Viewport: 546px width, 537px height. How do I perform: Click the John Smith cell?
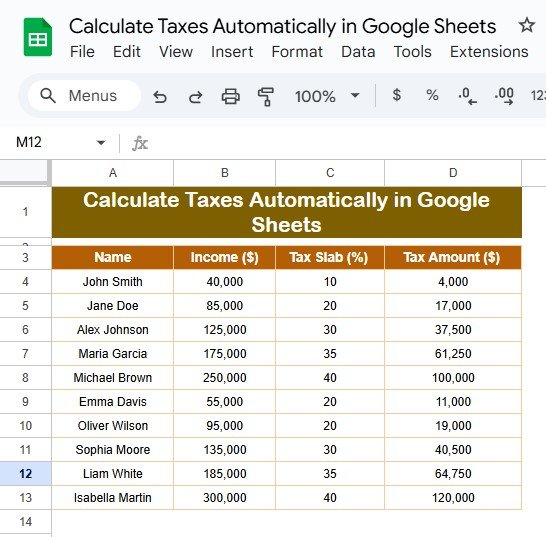tap(112, 281)
